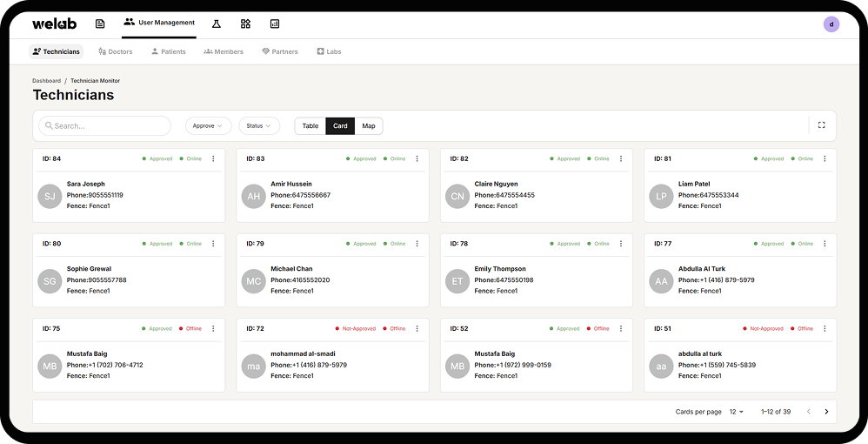Open the widgets grid icon in top navigation
Viewport: 868px width, 444px height.
click(245, 24)
